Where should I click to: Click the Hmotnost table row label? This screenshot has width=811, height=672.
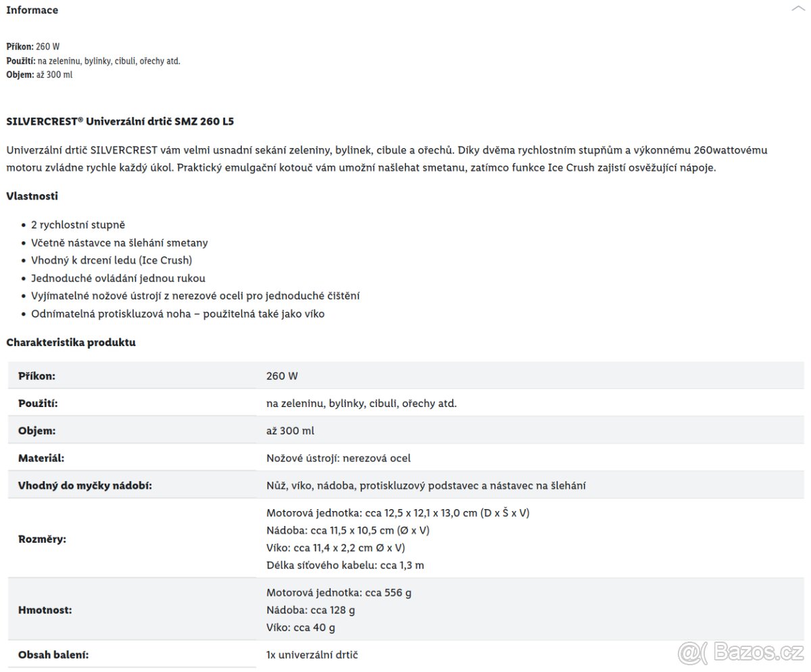point(45,610)
